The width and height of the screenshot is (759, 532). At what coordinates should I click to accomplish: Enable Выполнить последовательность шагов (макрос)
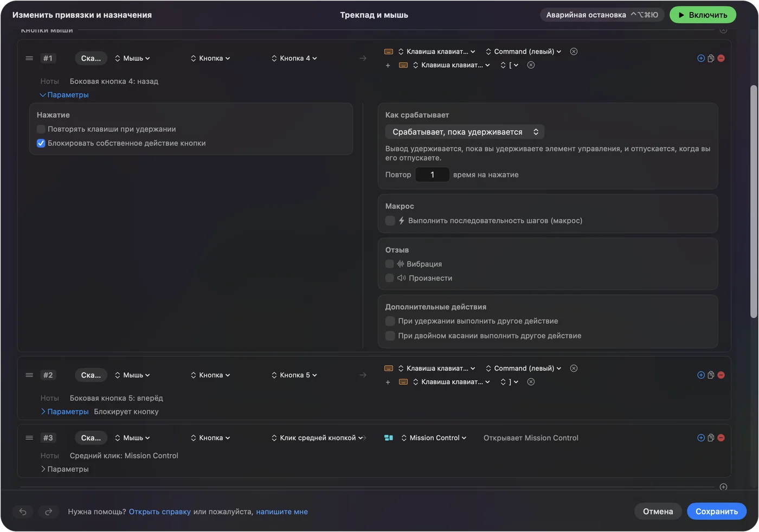[390, 221]
